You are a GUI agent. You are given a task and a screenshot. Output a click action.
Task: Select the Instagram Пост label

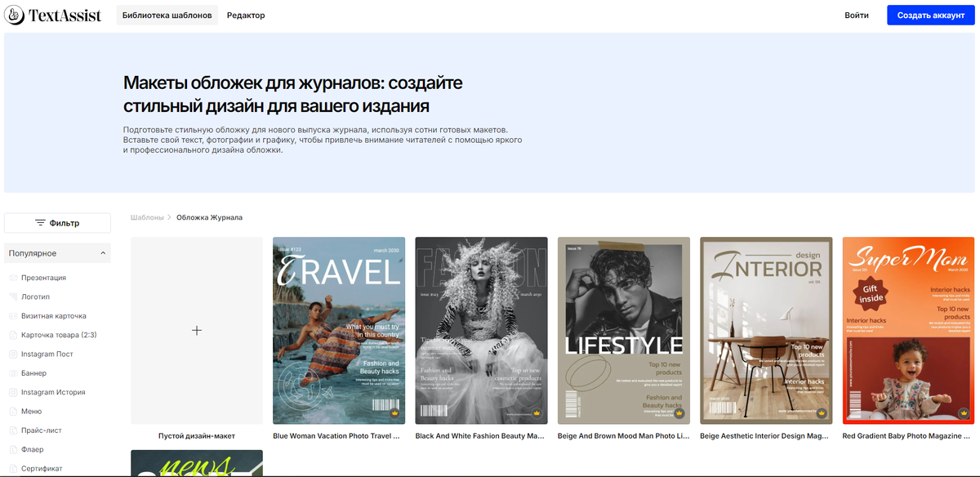47,354
